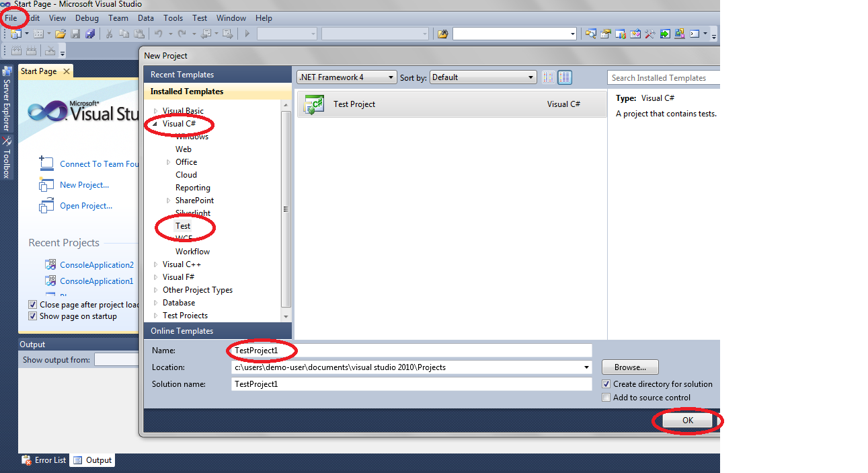The width and height of the screenshot is (868, 473).
Task: Click the Search Installed Templates box
Action: [x=663, y=78]
